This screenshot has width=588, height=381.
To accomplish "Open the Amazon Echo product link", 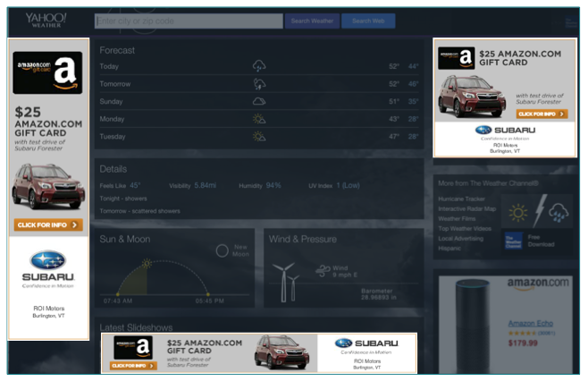I will point(530,323).
